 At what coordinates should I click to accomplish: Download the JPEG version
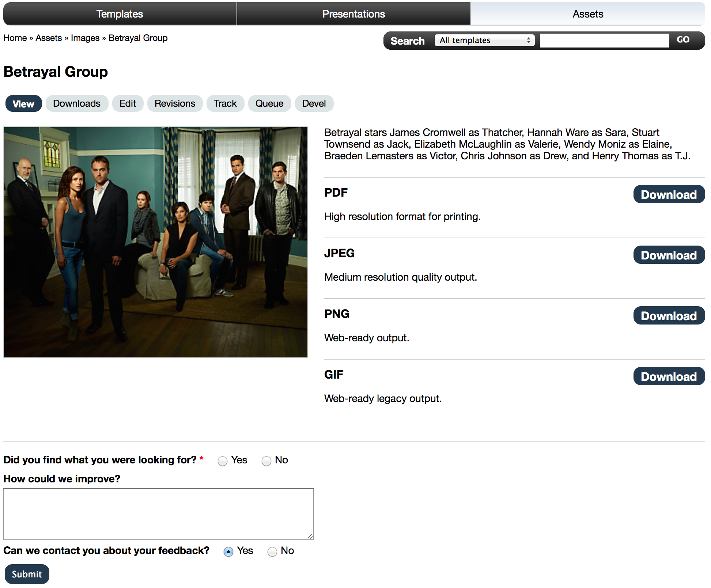click(x=669, y=255)
